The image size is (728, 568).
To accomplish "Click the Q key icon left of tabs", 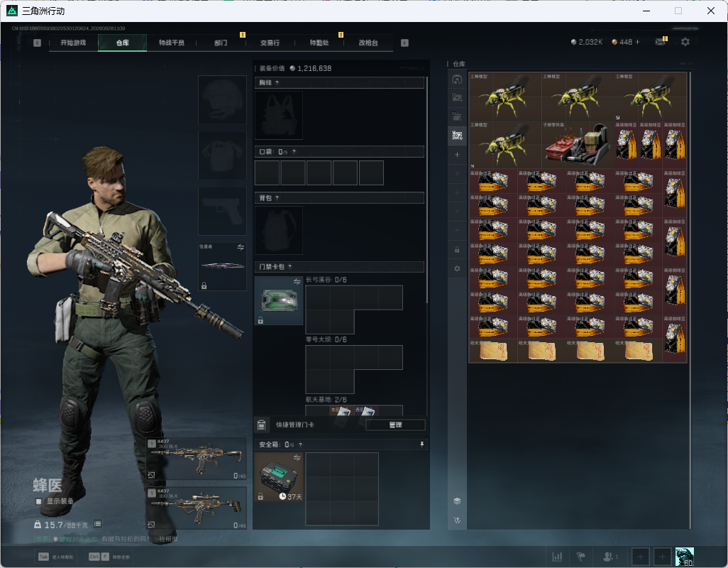I will click(x=37, y=43).
